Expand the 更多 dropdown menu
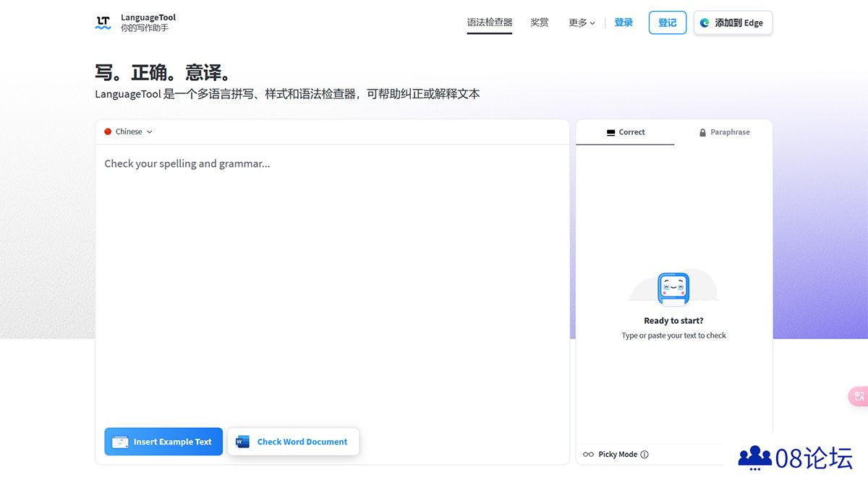868x480 pixels. (582, 23)
